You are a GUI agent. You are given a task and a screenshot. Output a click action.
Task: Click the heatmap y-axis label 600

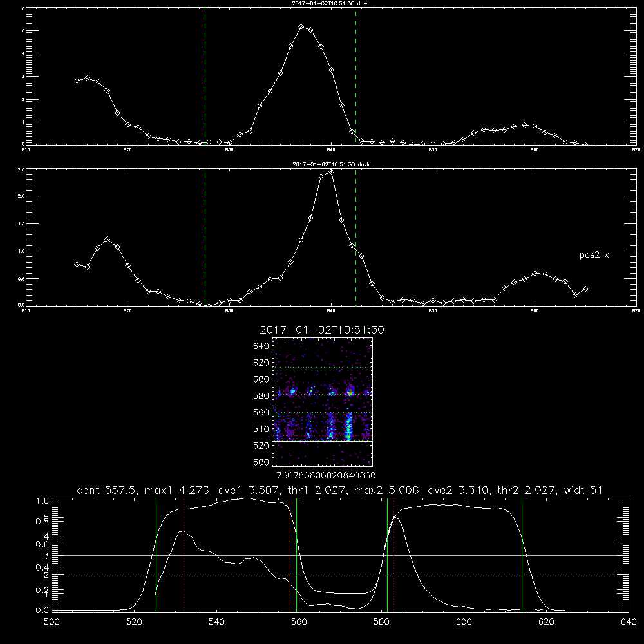click(x=261, y=379)
